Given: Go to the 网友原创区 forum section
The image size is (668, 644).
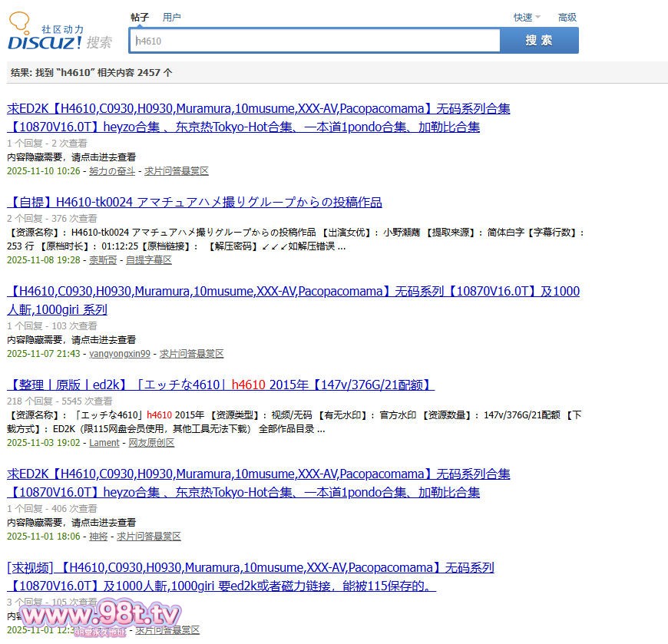Looking at the screenshot, I should [151, 443].
